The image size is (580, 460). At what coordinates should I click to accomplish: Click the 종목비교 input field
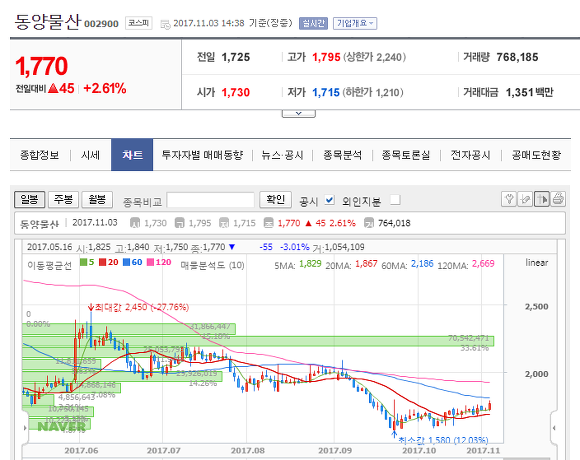pyautogui.click(x=210, y=200)
